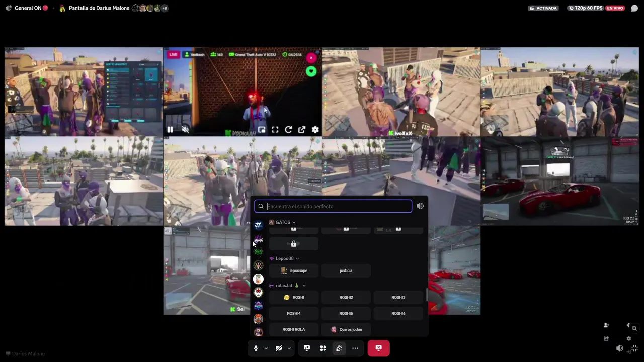Viewport: 644px width, 362px height.
Task: Click the stream's reload arrow icon
Action: 288,130
